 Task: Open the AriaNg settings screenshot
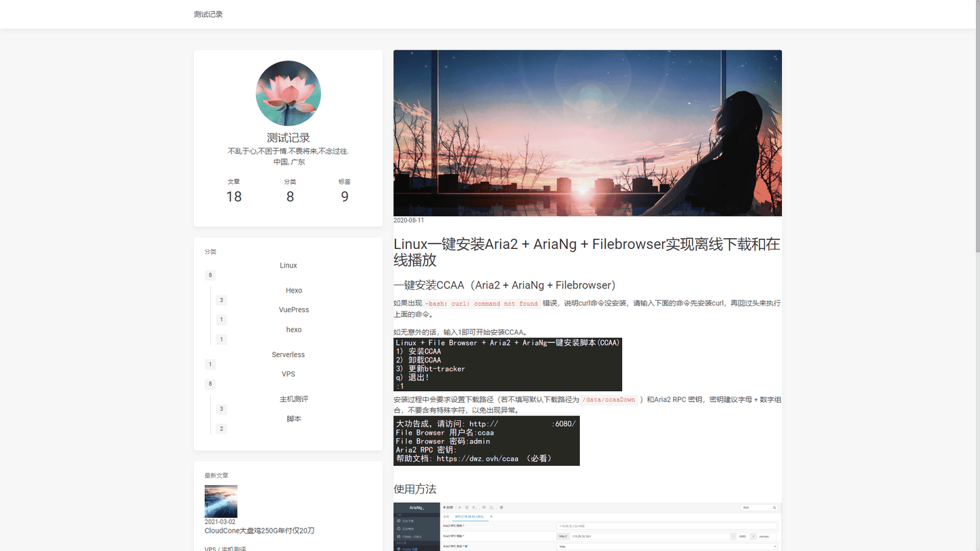tap(587, 527)
